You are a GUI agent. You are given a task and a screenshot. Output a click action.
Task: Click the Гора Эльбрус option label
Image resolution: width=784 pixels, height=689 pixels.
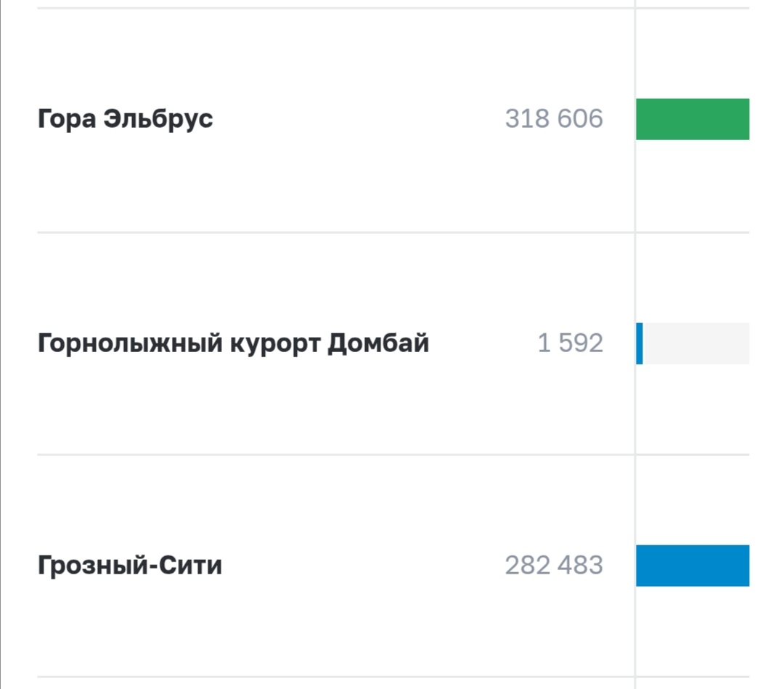click(x=125, y=118)
